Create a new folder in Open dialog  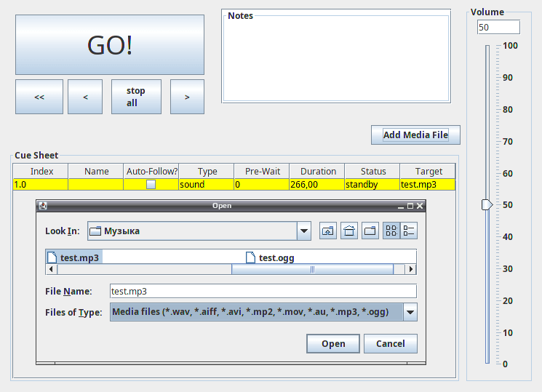point(370,231)
